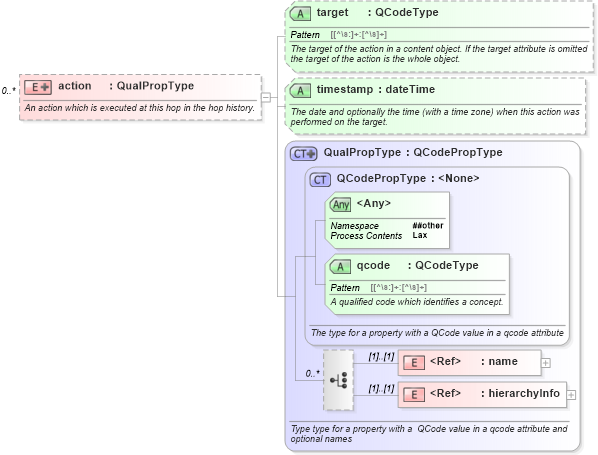Click the A icon beside timestamp attribute

coord(300,91)
